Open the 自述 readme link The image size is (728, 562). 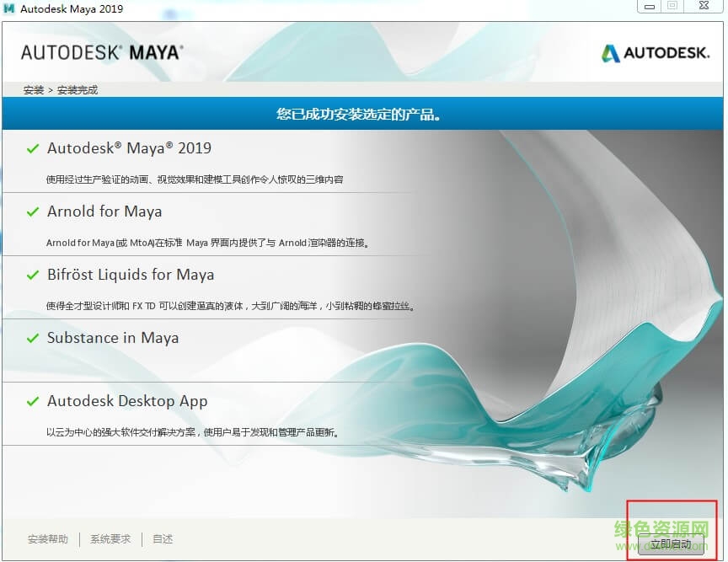(x=163, y=539)
